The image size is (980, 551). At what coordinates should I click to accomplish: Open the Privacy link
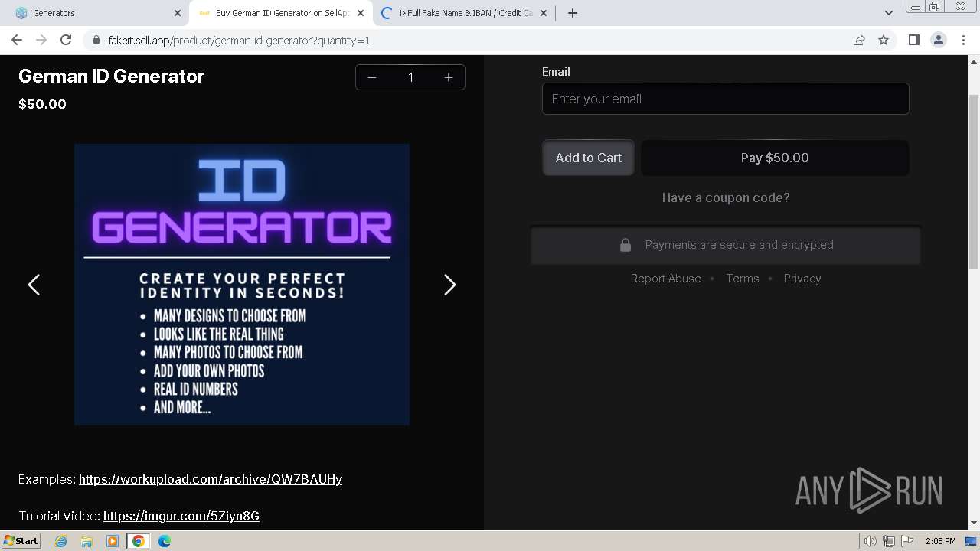[x=802, y=279]
